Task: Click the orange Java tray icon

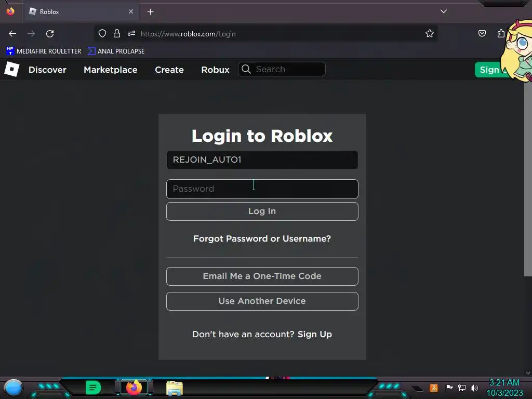Action: coord(434,388)
